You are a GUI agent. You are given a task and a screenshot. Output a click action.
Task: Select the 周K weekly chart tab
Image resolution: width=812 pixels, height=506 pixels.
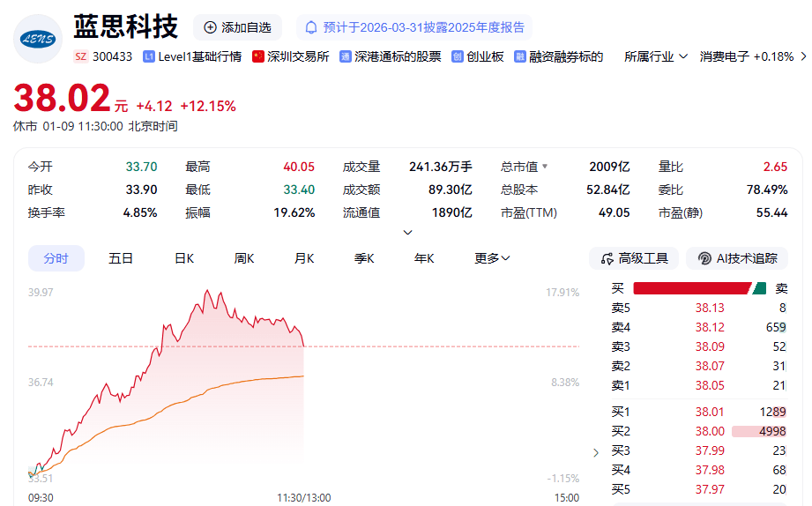[x=243, y=258]
